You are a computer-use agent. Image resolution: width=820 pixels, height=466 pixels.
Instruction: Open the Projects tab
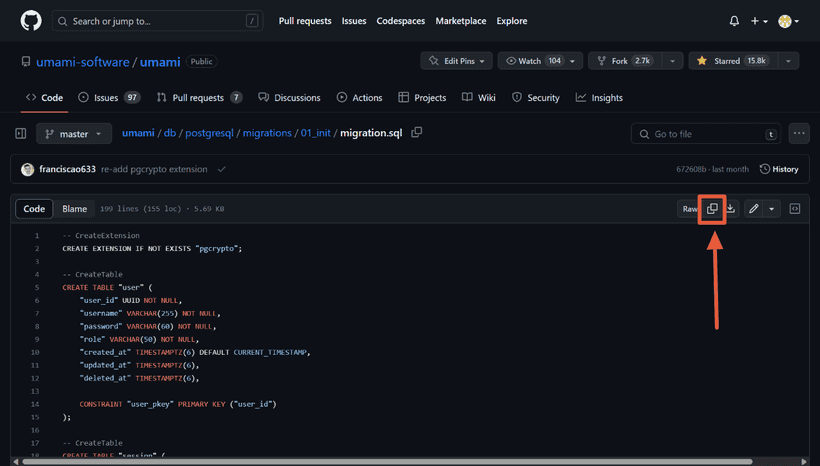pyautogui.click(x=422, y=98)
